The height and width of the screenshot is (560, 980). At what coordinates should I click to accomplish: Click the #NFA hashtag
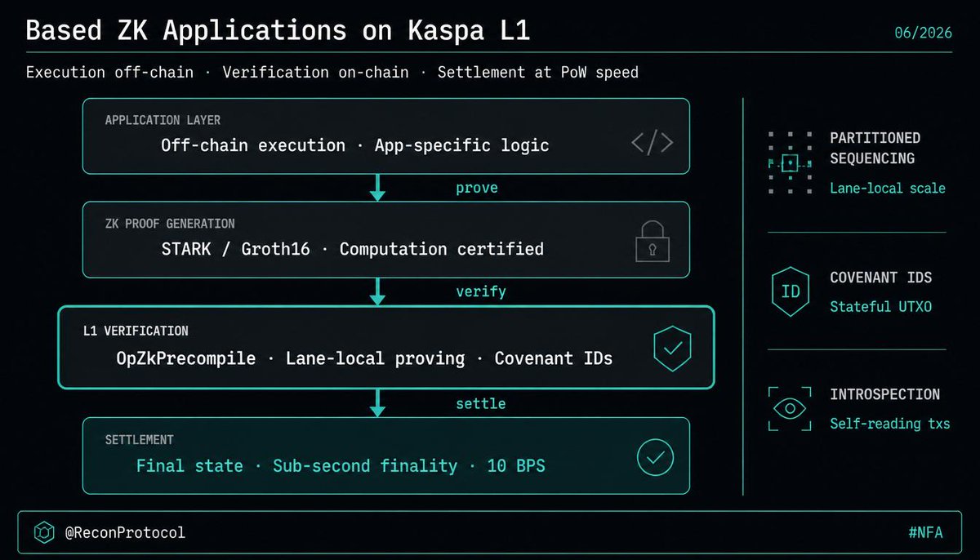click(925, 533)
